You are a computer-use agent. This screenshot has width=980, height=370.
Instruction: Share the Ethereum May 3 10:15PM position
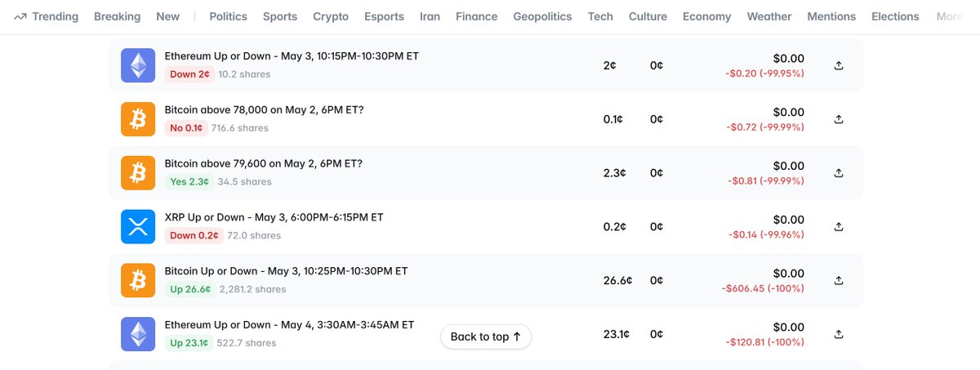click(x=839, y=65)
